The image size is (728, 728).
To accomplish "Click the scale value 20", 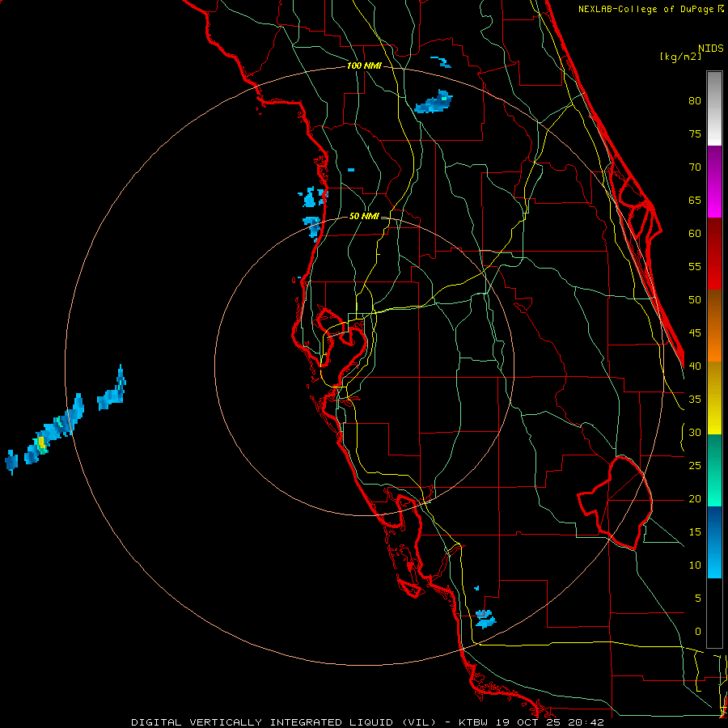I will [x=695, y=499].
